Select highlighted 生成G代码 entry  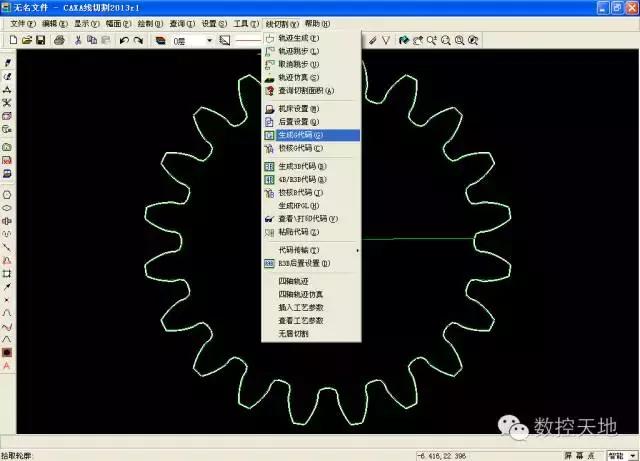pyautogui.click(x=311, y=135)
